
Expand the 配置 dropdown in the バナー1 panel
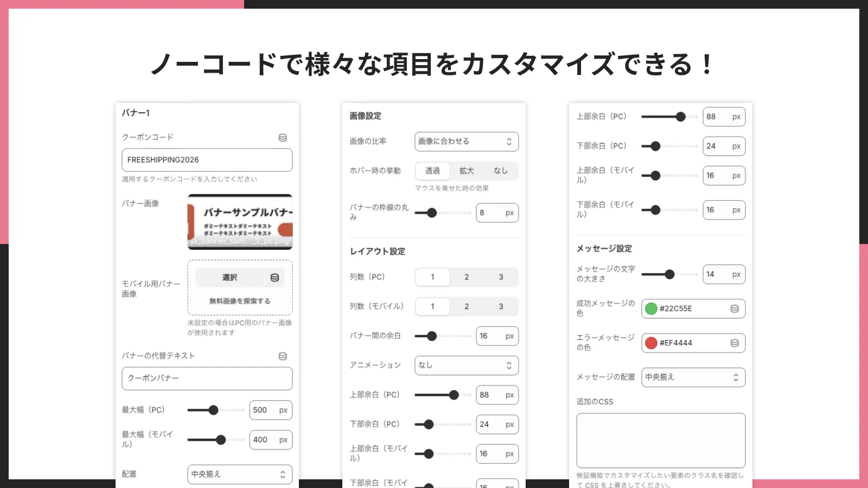tap(240, 474)
